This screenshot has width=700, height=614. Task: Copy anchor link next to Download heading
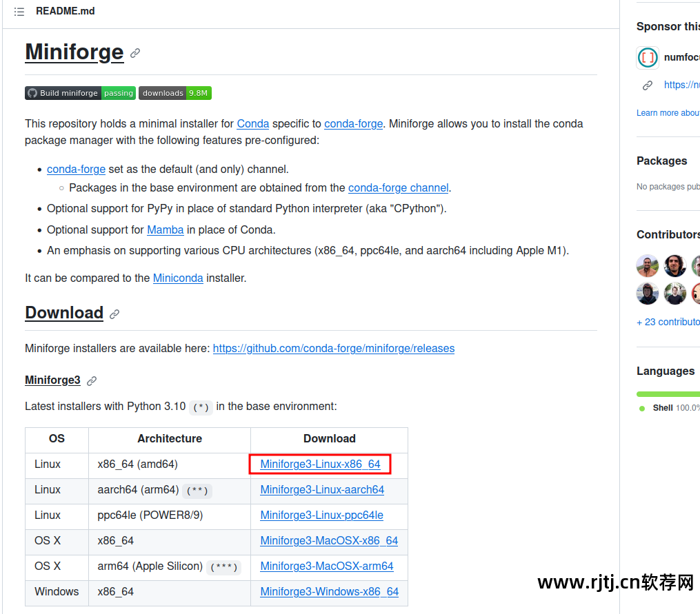[114, 314]
